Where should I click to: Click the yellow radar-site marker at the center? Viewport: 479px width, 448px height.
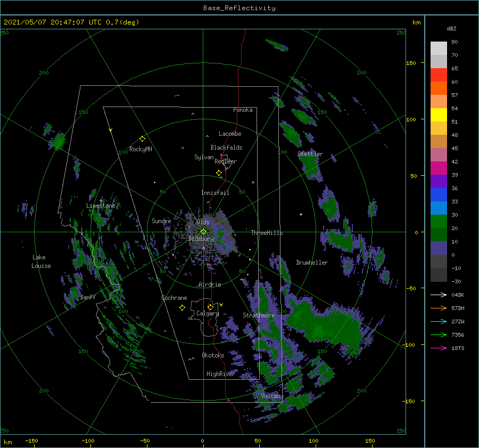pyautogui.click(x=203, y=232)
